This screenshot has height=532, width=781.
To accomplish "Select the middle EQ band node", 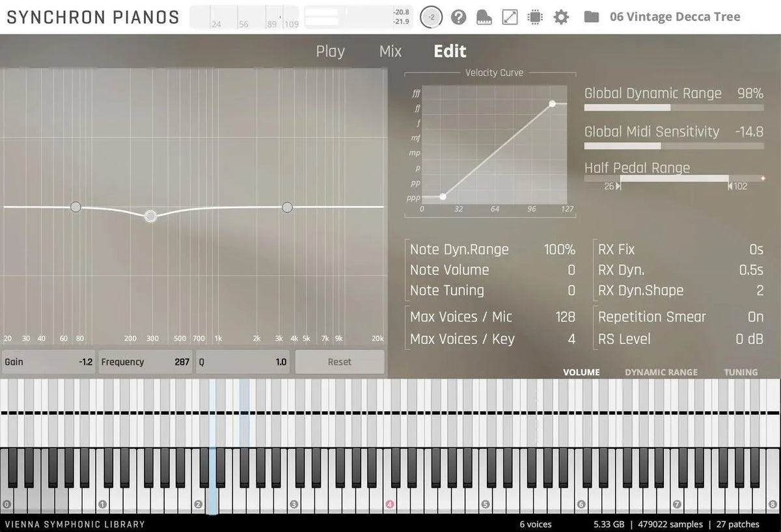I will click(x=150, y=217).
